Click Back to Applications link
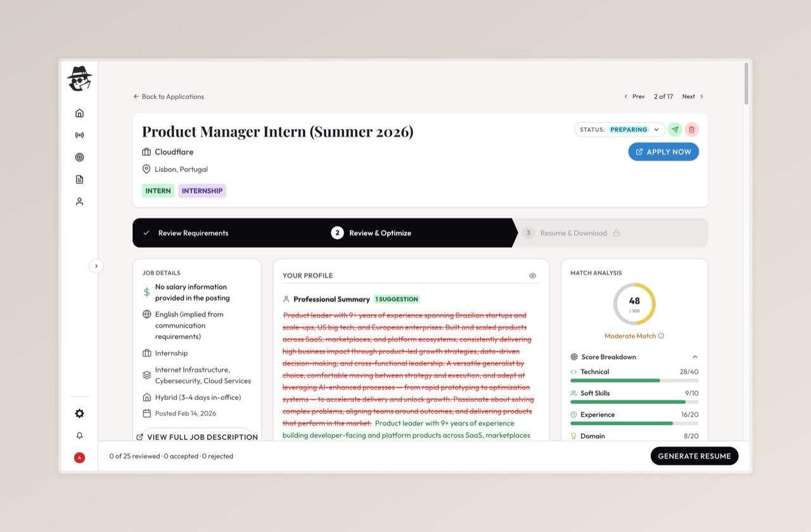The width and height of the screenshot is (811, 532). point(169,97)
